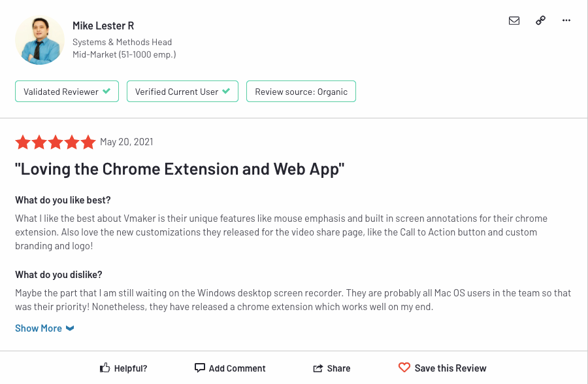Toggle the Helpful? vote
Image resolution: width=588 pixels, height=384 pixels.
123,368
